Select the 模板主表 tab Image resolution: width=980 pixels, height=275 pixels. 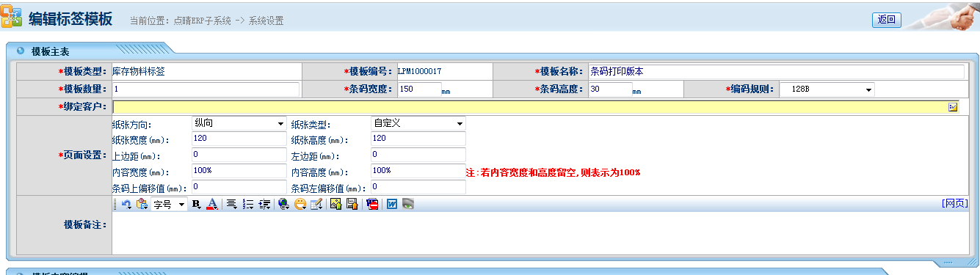pos(51,51)
